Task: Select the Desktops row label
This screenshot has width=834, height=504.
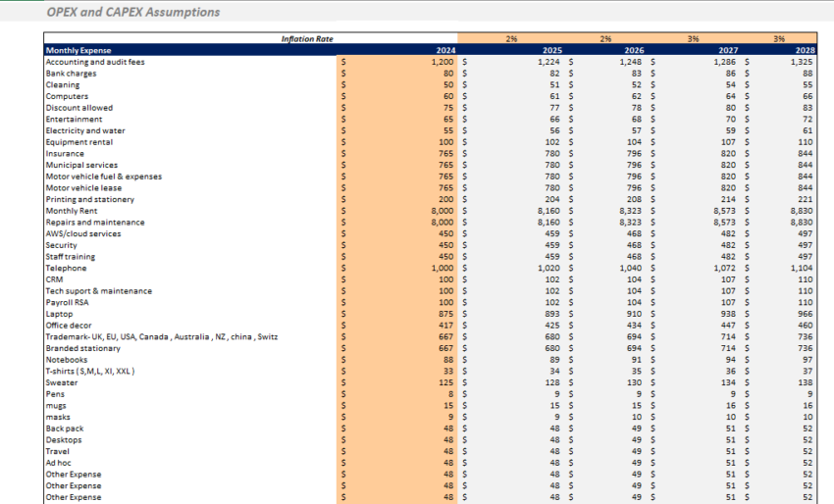Action: click(64, 440)
